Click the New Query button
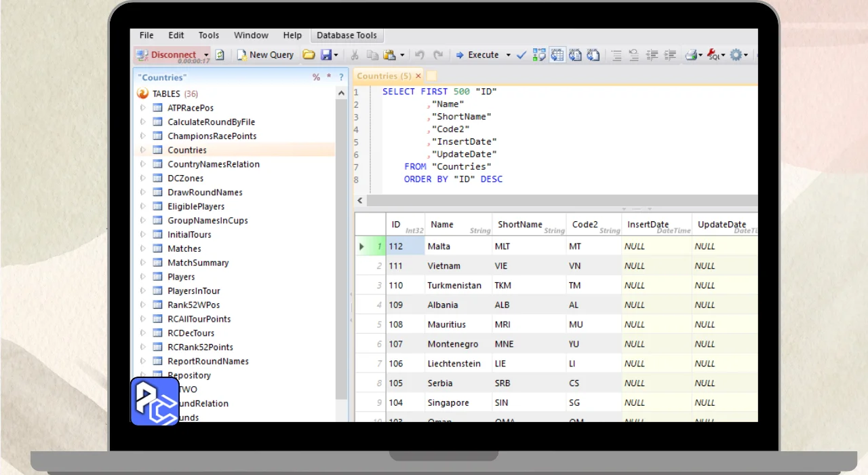Screen dimensions: 868x475 click(265, 55)
